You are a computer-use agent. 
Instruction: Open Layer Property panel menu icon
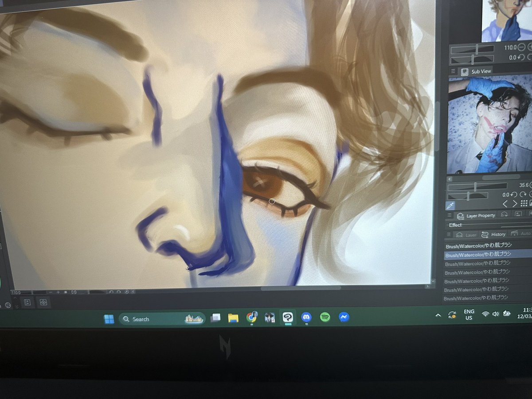[x=449, y=215]
